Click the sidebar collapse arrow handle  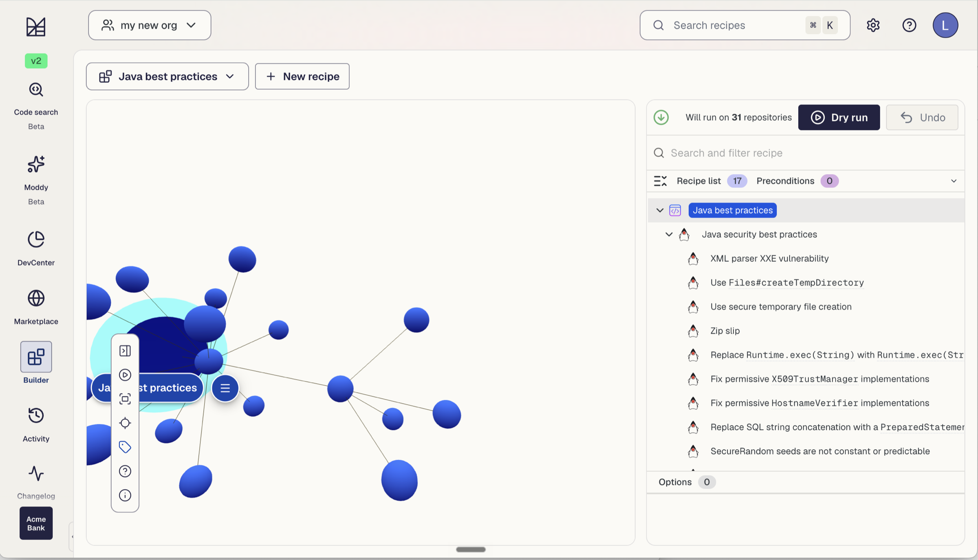tap(72, 537)
